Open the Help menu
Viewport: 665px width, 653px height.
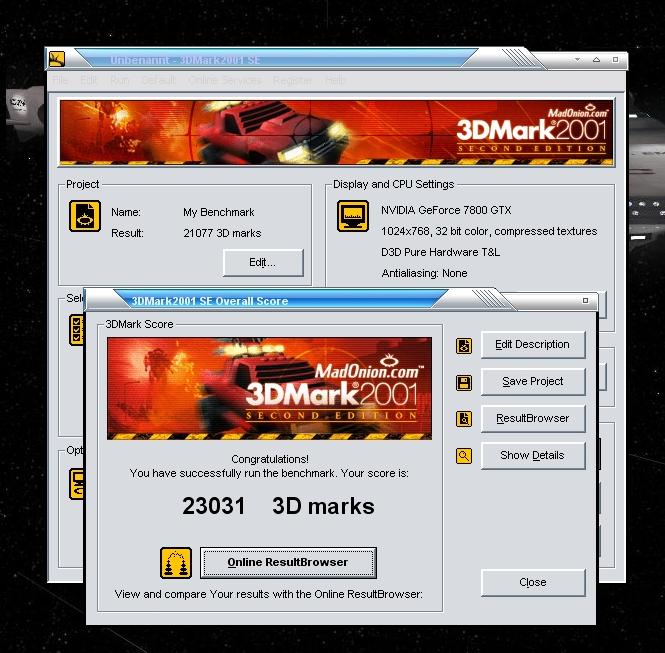click(x=335, y=80)
